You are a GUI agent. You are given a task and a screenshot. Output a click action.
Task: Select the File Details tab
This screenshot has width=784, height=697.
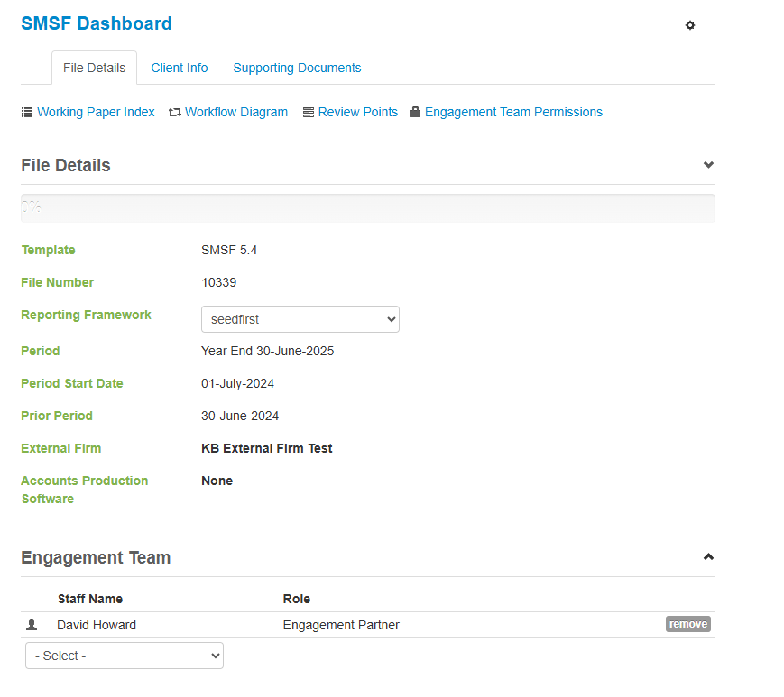(94, 68)
